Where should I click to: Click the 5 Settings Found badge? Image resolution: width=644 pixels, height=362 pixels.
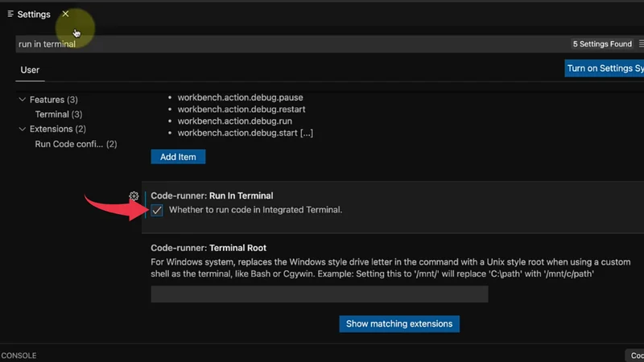pos(601,44)
